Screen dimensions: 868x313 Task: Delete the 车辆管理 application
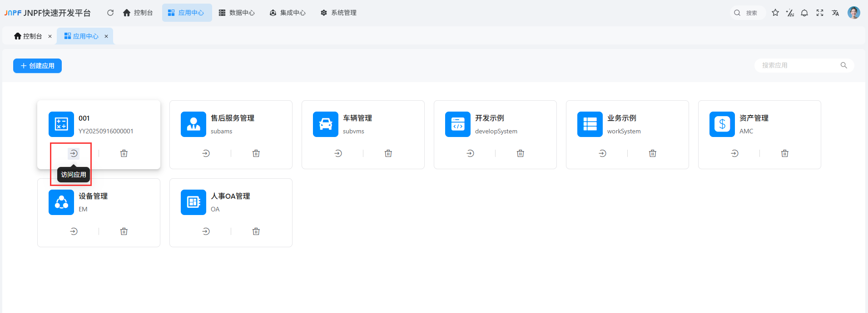click(x=388, y=154)
